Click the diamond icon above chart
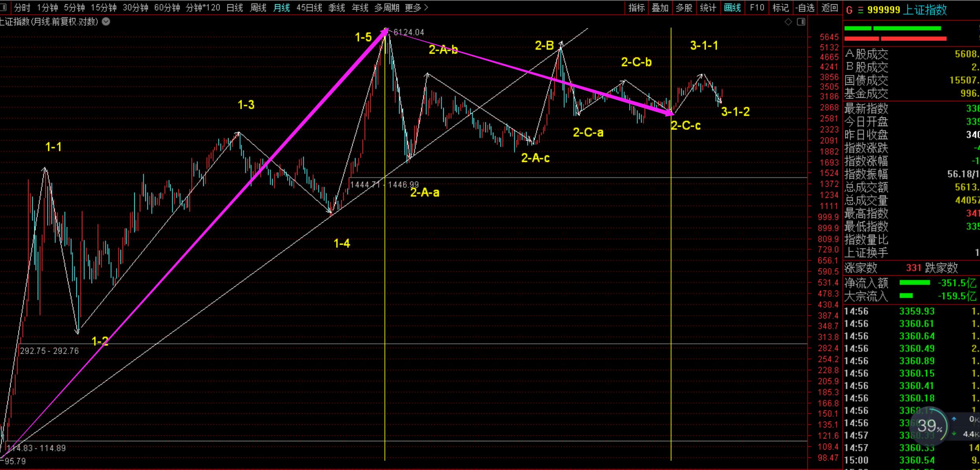 pyautogui.click(x=788, y=22)
